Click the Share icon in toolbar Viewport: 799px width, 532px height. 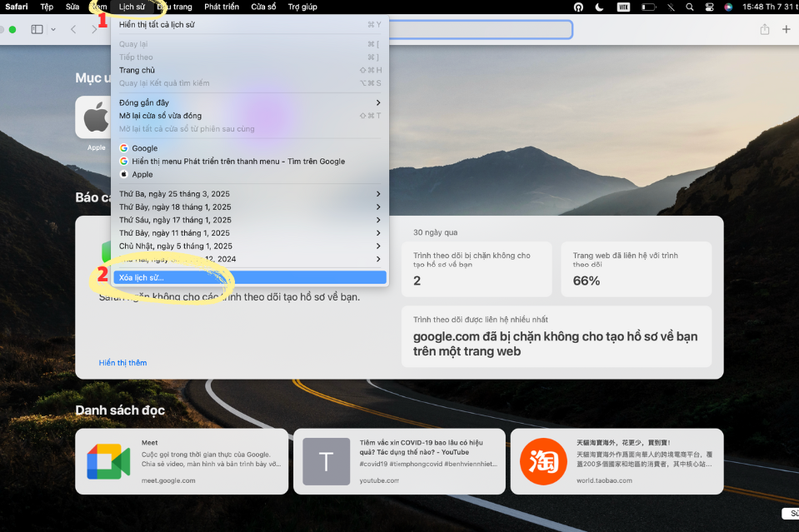point(764,30)
